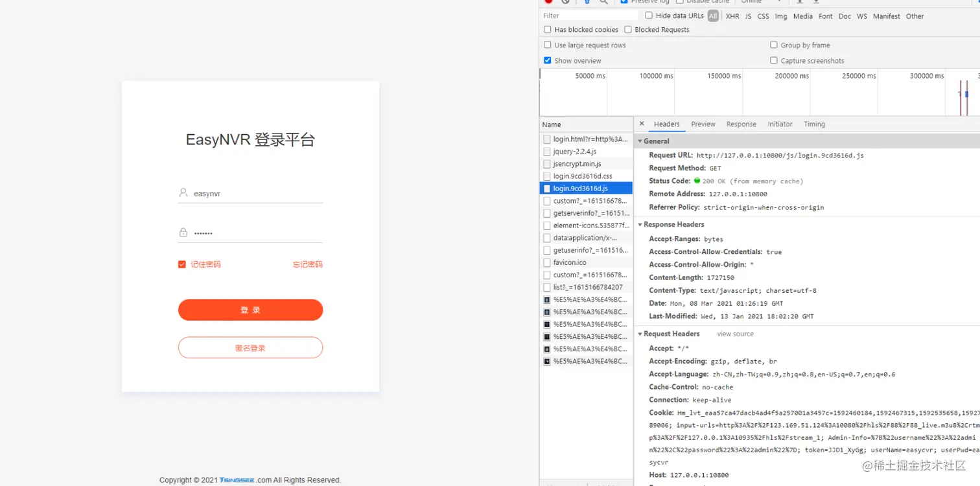
Task: Select the jquery-2.2.4.js request
Action: [x=586, y=152]
